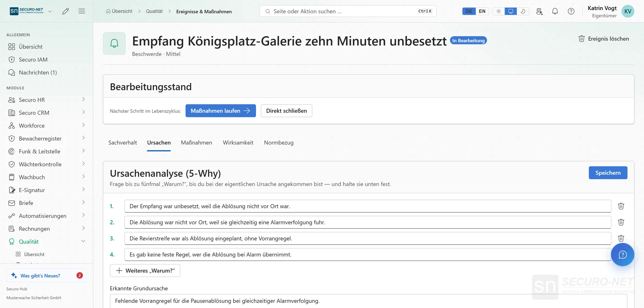Add another row with Weiteres Warum
The image size is (644, 308).
145,271
